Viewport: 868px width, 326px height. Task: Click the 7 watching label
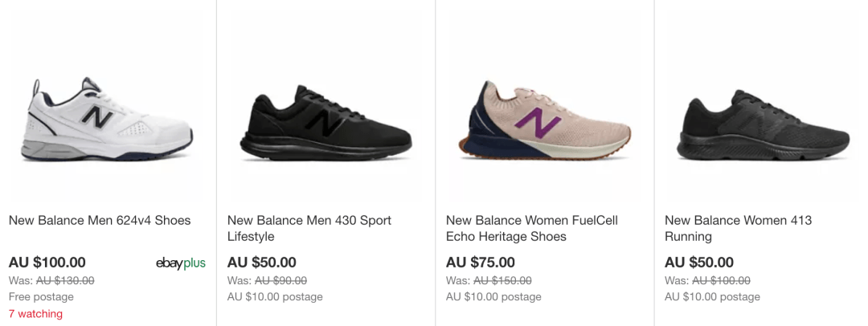35,314
